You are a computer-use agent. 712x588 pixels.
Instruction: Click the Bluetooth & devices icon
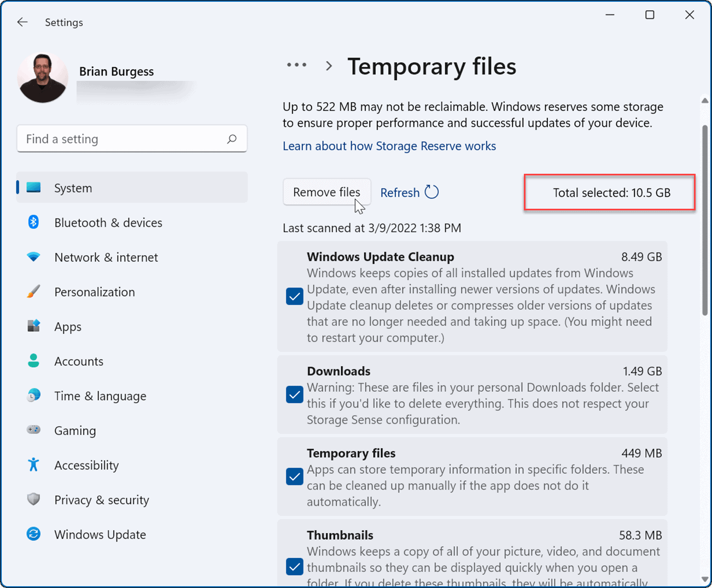(x=33, y=222)
